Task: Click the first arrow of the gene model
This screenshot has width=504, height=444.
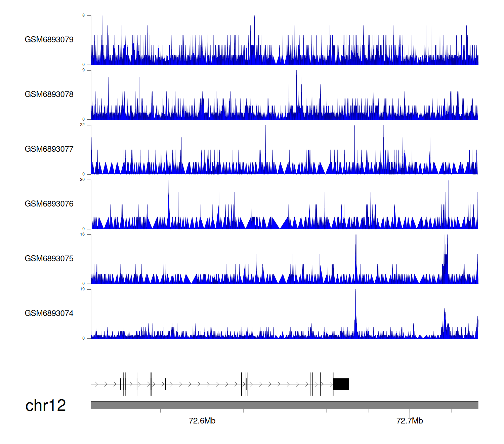Action: [96, 384]
